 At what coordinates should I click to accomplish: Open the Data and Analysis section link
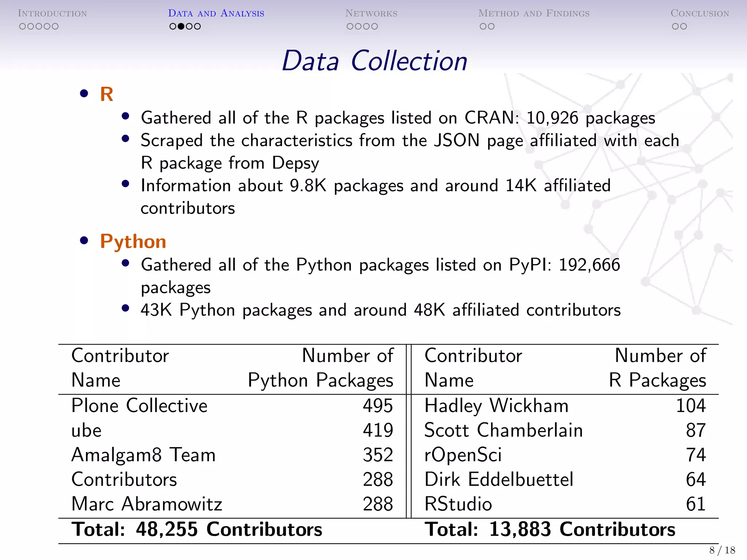pyautogui.click(x=216, y=13)
